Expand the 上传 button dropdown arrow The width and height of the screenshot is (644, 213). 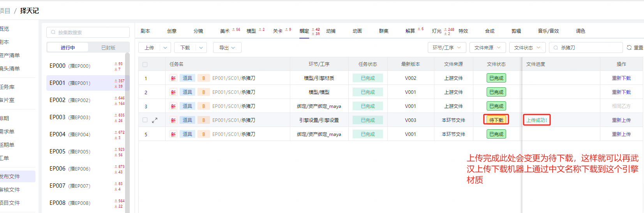click(165, 48)
